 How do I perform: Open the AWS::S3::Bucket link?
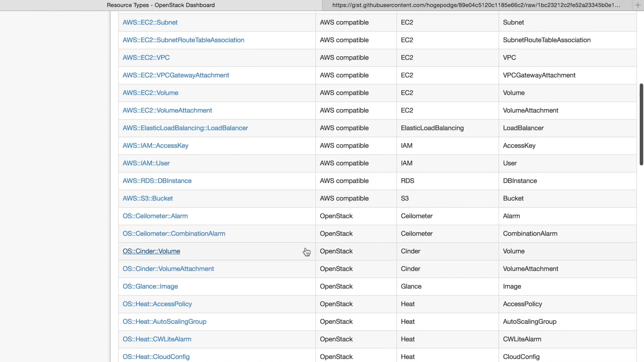148,198
